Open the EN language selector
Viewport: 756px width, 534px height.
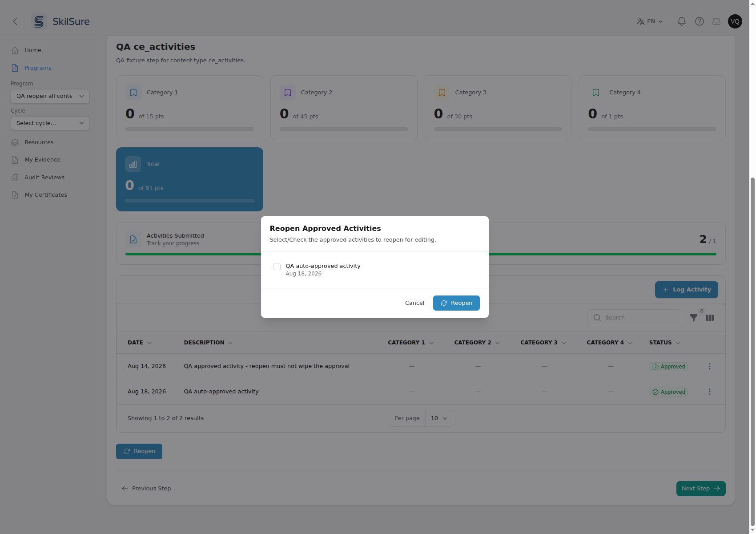click(650, 21)
